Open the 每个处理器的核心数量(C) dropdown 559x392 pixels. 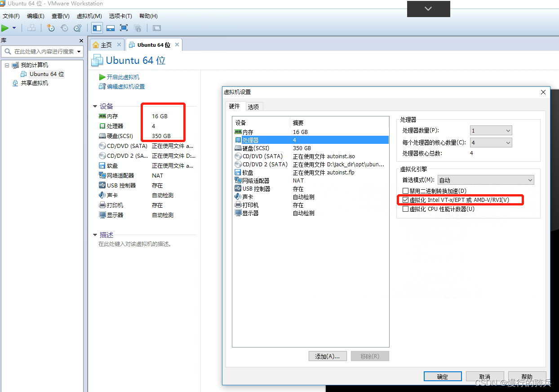(x=491, y=143)
